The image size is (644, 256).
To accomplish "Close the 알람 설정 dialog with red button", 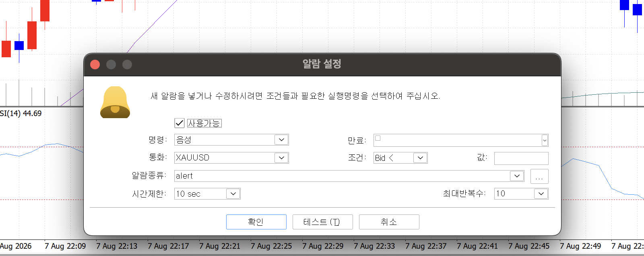I will click(95, 65).
